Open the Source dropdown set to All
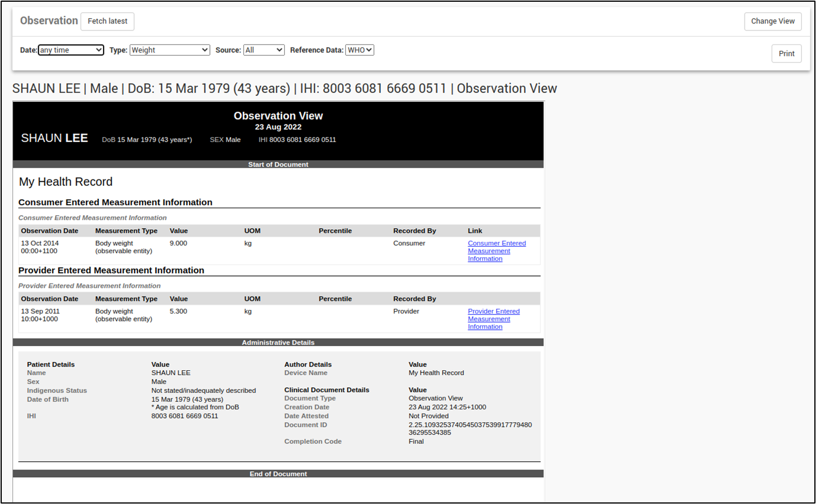The height and width of the screenshot is (504, 816). tap(264, 50)
